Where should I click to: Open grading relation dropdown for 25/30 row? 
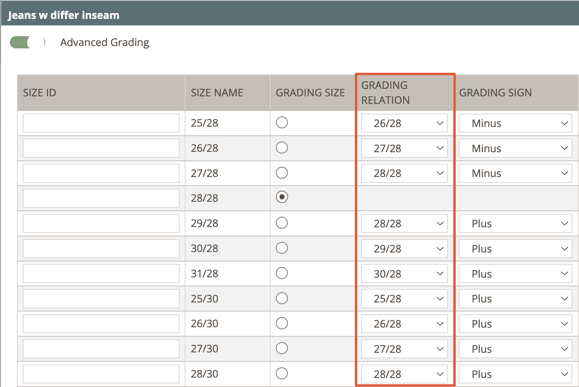[x=404, y=299]
